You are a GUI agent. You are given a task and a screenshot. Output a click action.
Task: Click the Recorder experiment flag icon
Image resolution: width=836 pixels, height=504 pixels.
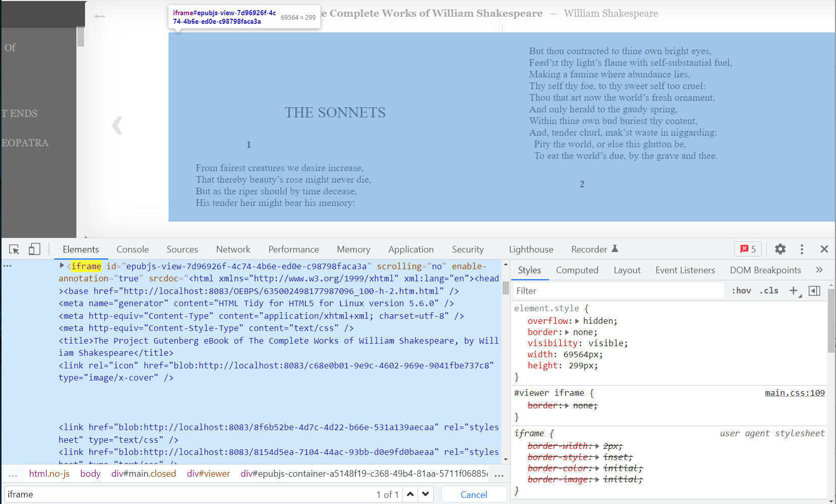(614, 247)
